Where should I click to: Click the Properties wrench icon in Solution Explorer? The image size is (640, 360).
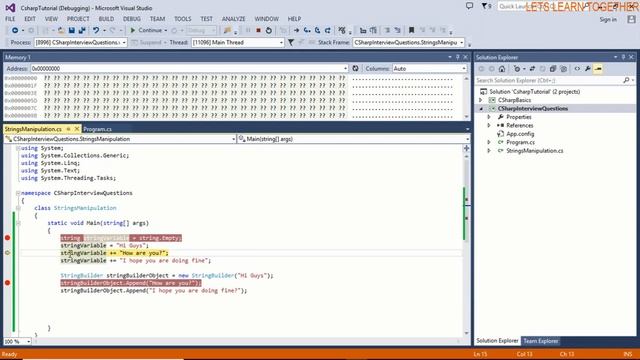point(587,69)
